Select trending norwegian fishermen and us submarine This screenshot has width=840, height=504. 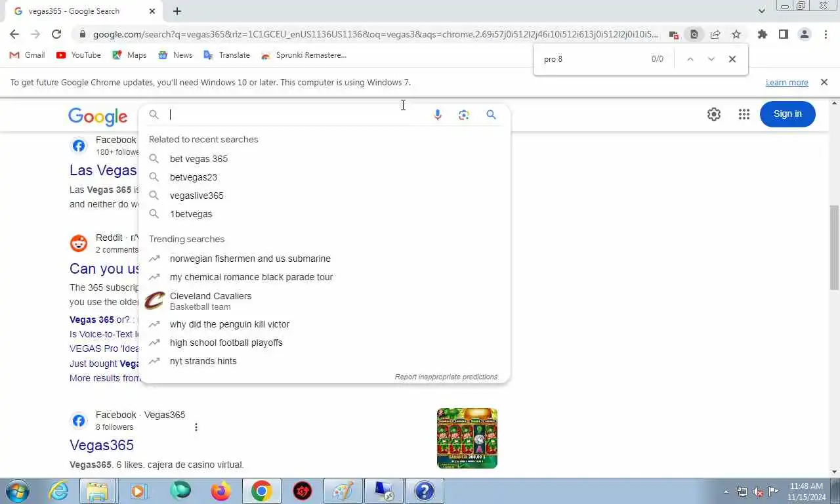324,259
